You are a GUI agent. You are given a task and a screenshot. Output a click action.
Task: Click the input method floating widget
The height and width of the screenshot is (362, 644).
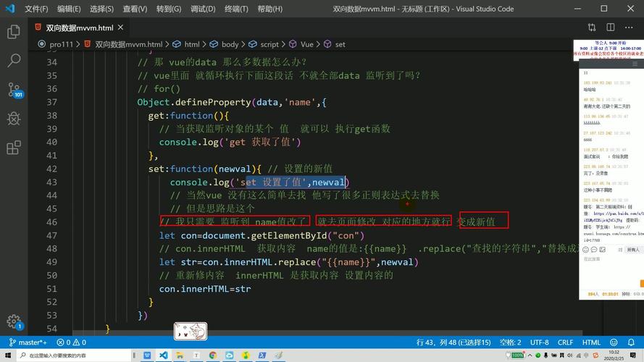click(191, 331)
